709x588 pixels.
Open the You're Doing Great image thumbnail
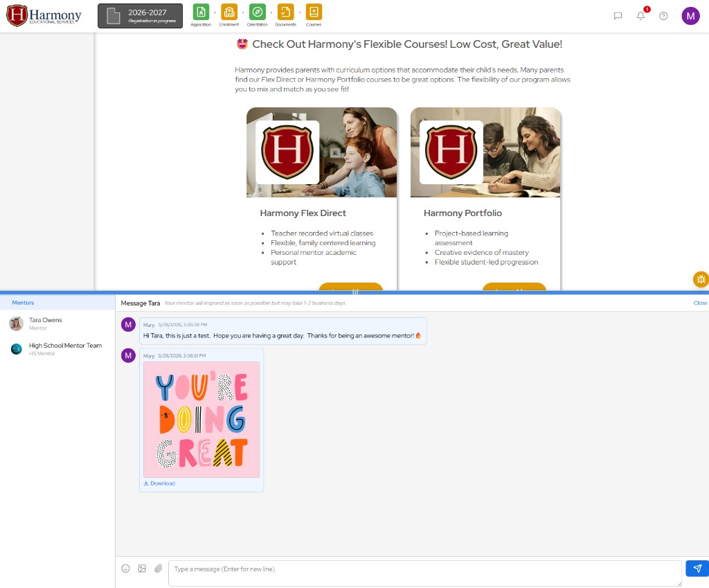click(201, 419)
